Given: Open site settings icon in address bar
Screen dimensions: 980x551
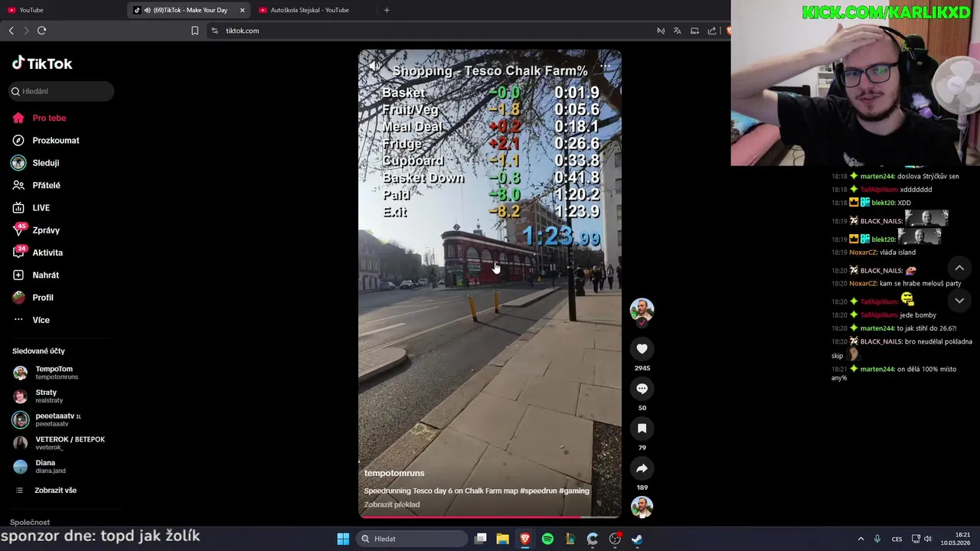Looking at the screenshot, I should [214, 31].
